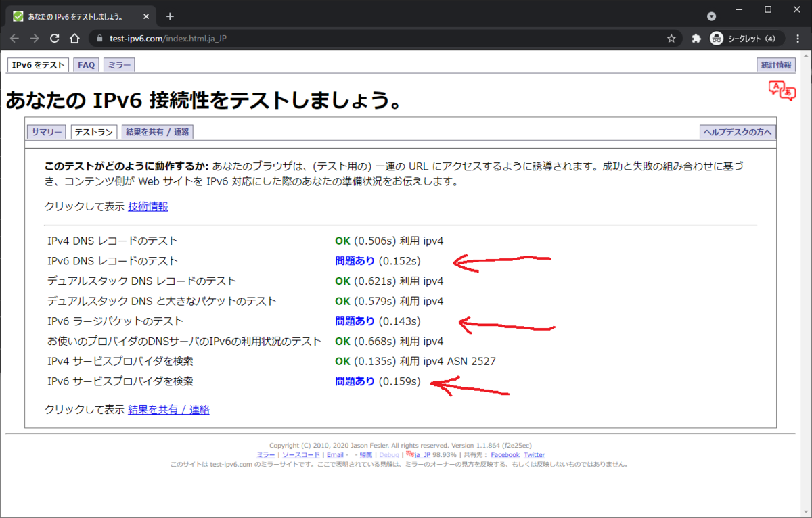Select the テストラン tab
The height and width of the screenshot is (518, 812).
[x=93, y=132]
